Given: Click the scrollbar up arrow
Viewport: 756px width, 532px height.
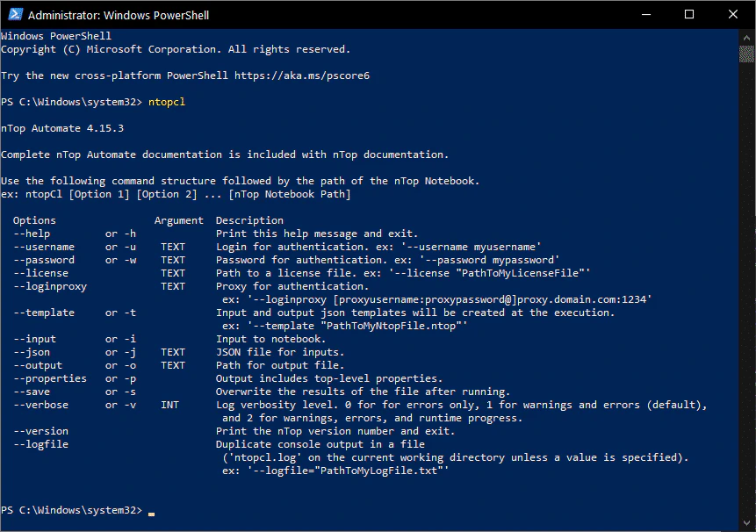Looking at the screenshot, I should coord(746,37).
